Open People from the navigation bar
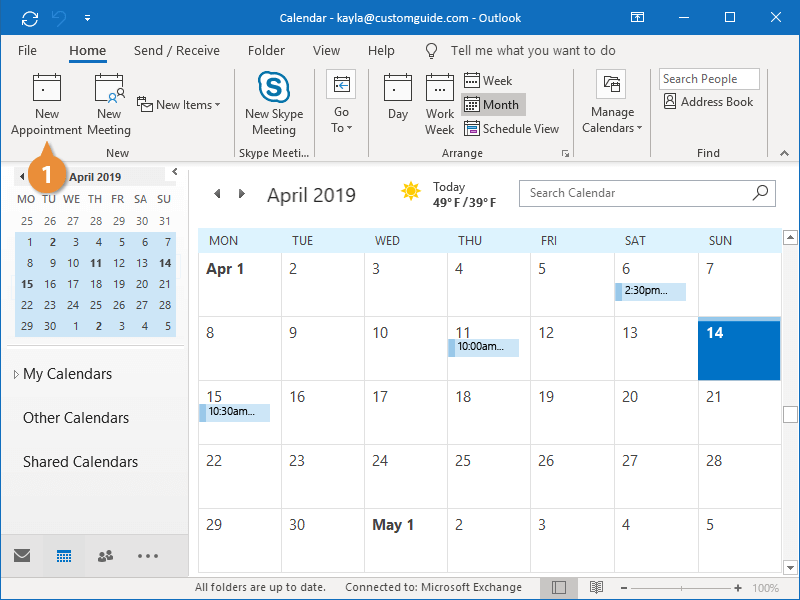 (x=105, y=555)
